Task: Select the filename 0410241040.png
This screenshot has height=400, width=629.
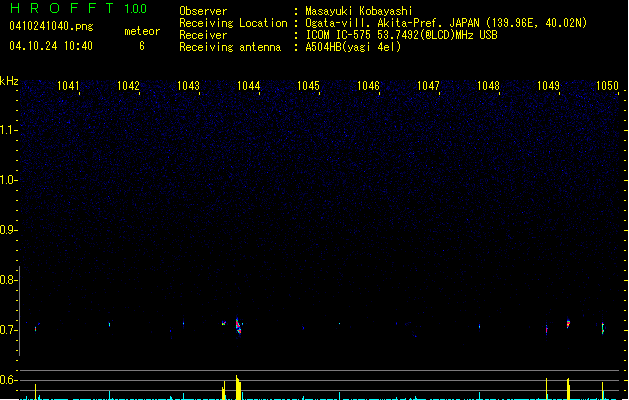Action: coord(51,26)
